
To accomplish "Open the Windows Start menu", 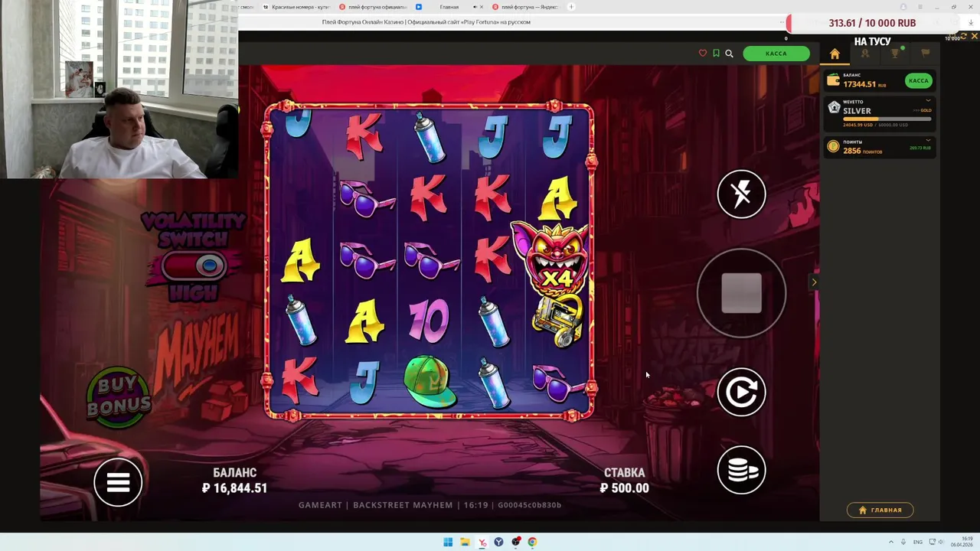I will click(x=448, y=542).
